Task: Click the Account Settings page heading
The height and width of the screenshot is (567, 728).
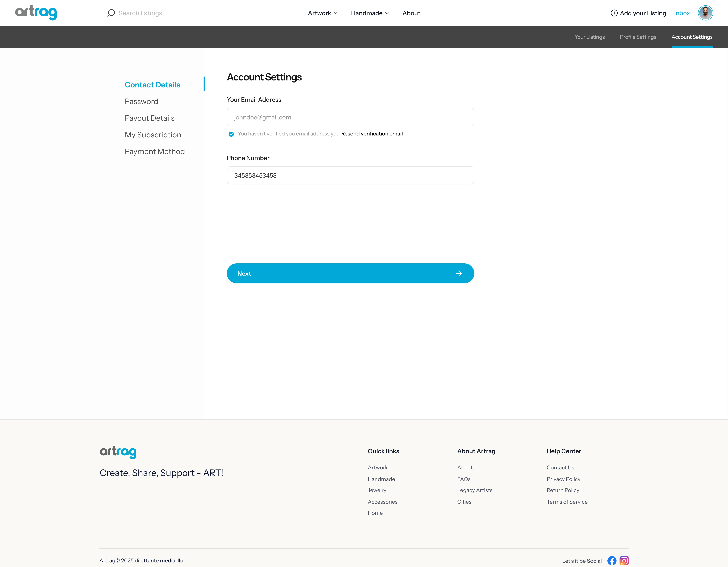Action: [264, 77]
